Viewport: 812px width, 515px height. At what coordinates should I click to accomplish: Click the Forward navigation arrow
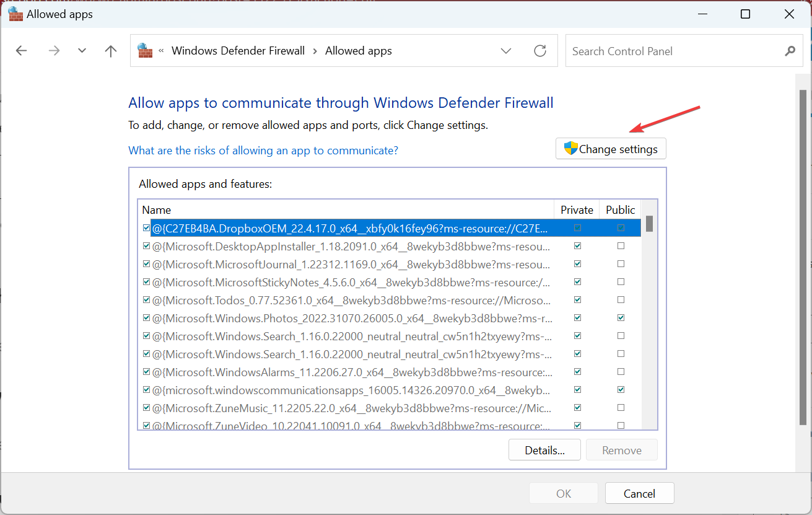[x=54, y=51]
